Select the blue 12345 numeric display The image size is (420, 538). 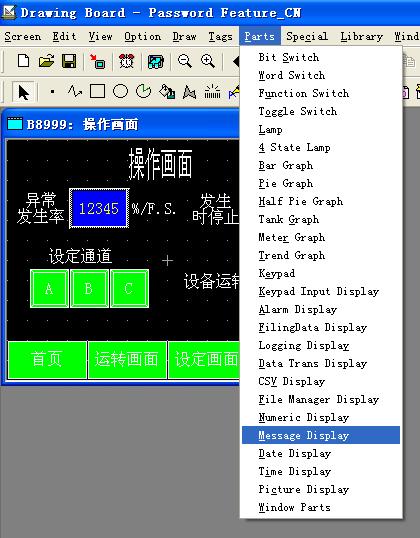(x=99, y=208)
